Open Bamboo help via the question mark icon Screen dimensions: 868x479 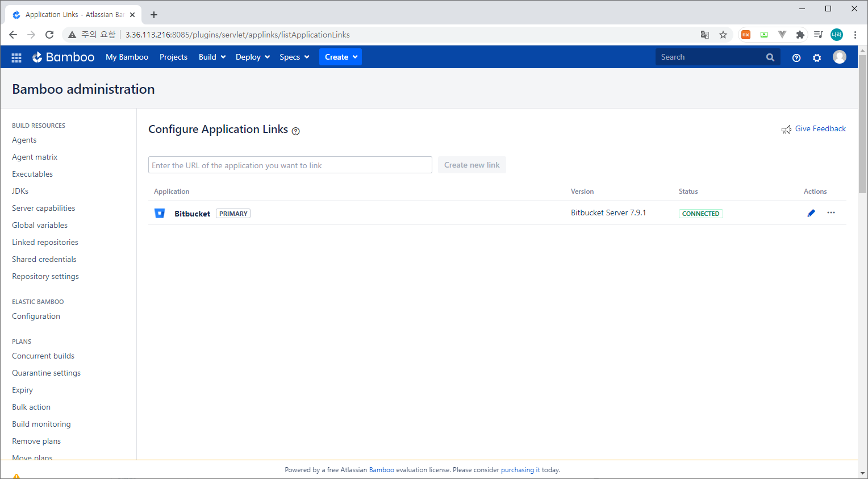click(x=796, y=57)
